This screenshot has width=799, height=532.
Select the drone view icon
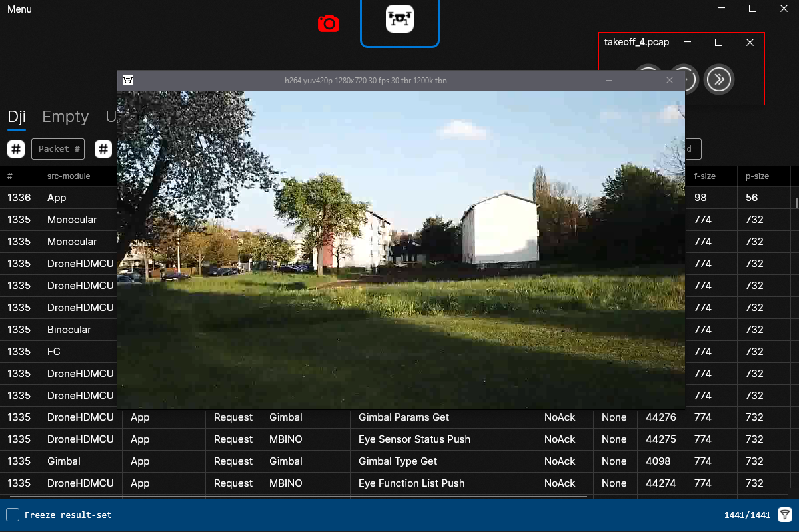click(400, 19)
